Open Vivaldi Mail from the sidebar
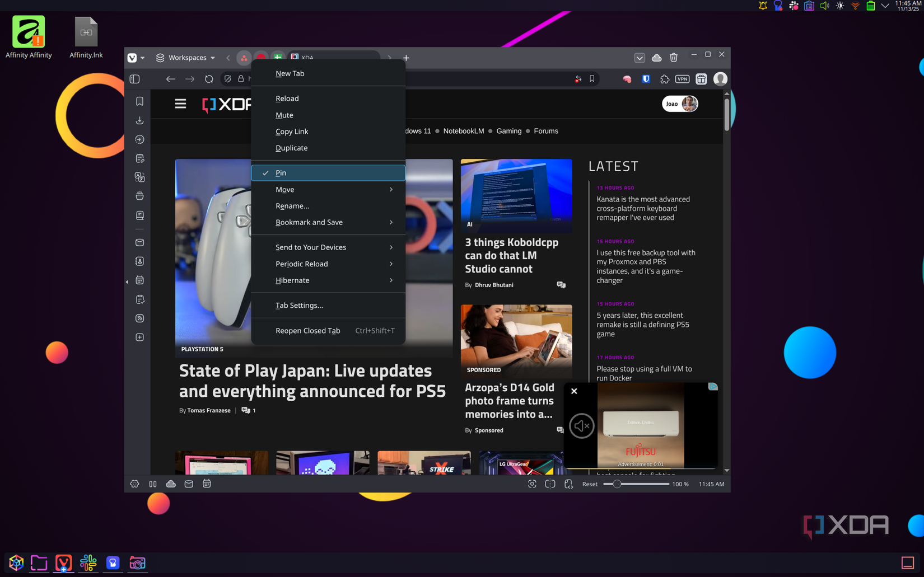This screenshot has width=924, height=577. tap(139, 242)
